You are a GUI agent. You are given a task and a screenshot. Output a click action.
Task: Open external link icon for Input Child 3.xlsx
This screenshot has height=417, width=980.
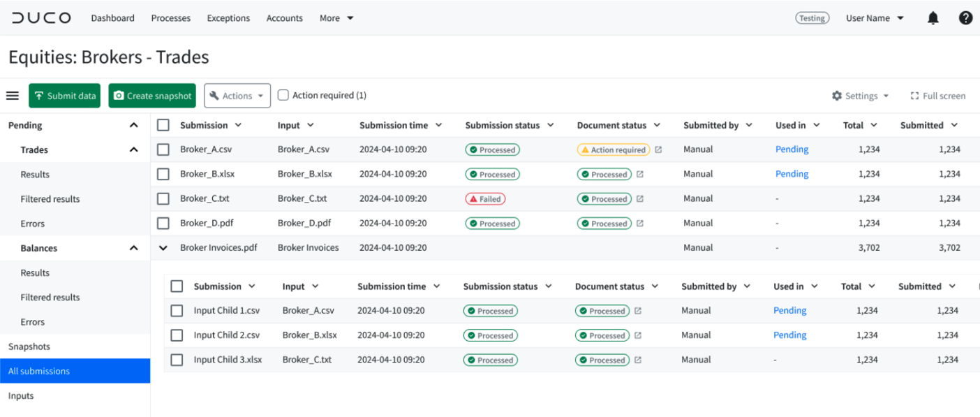click(638, 360)
